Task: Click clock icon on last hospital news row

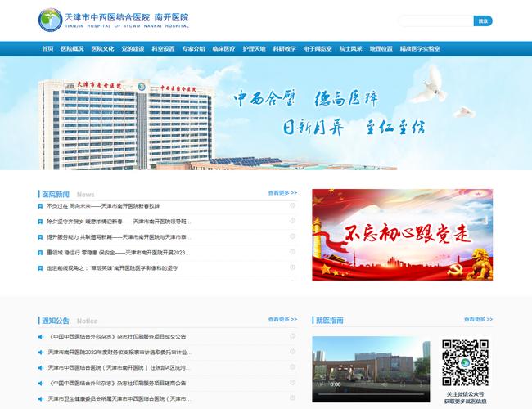Action: coord(292,267)
